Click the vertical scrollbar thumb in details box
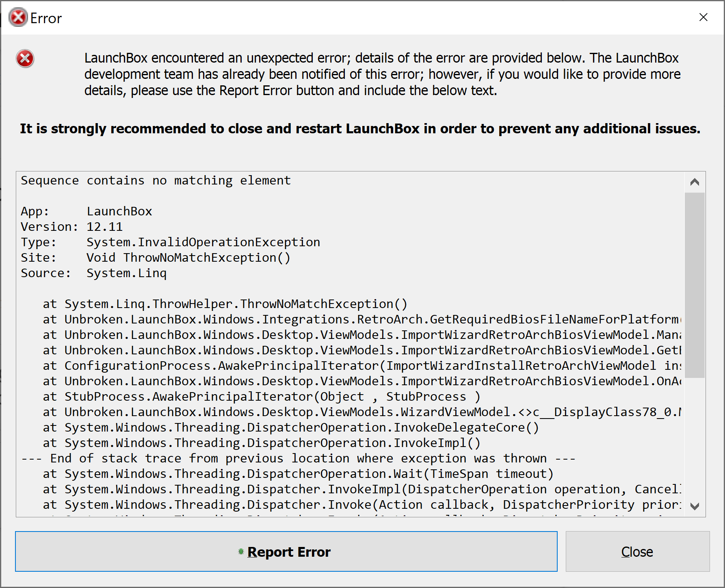 (x=695, y=285)
